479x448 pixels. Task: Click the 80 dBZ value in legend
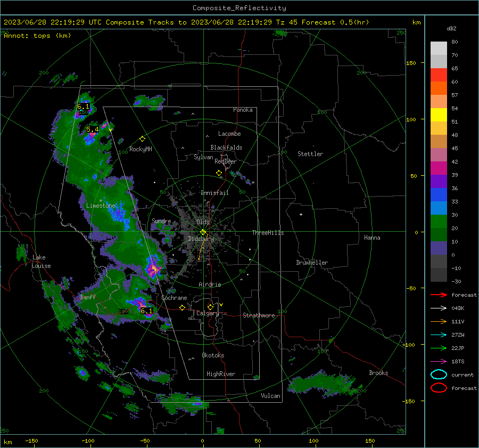[x=455, y=42]
